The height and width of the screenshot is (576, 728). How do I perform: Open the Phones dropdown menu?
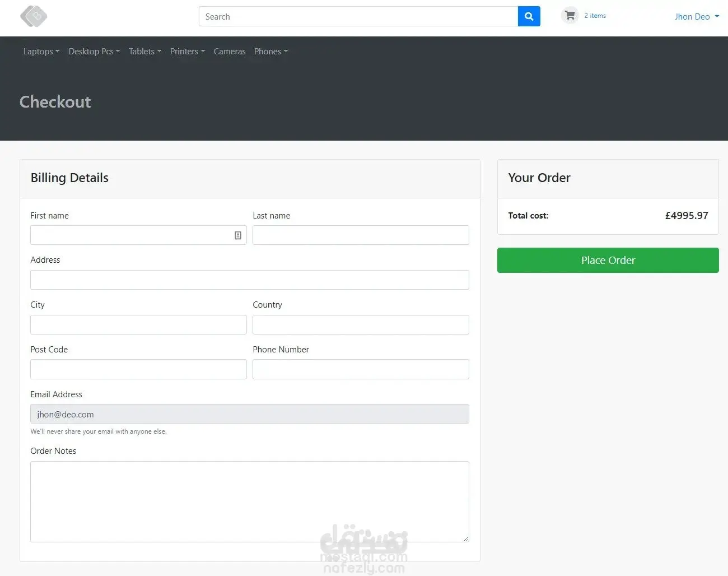tap(271, 52)
